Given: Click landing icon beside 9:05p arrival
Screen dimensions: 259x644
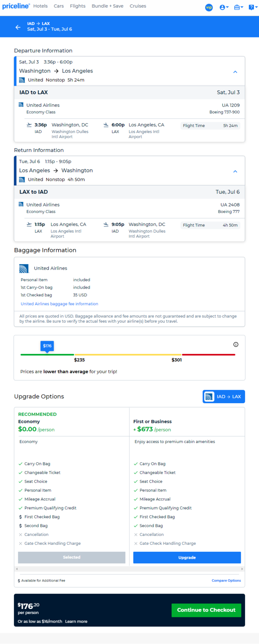Looking at the screenshot, I should pos(106,225).
